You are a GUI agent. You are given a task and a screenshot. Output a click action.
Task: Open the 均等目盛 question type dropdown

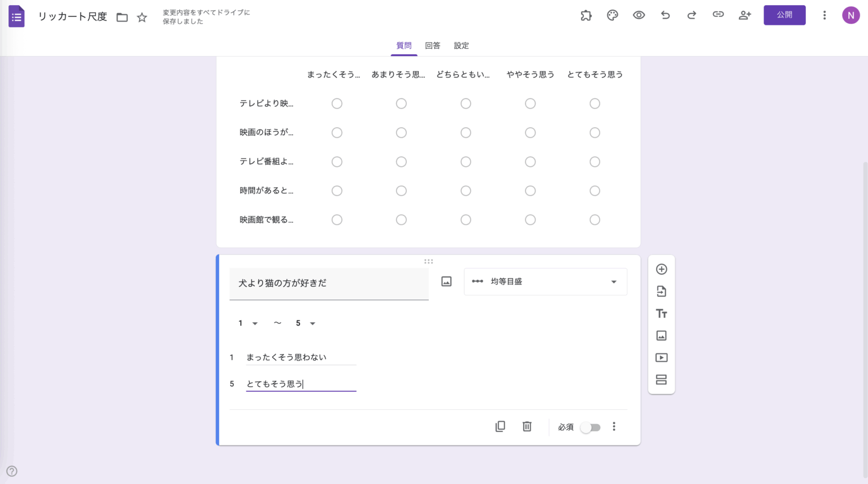pyautogui.click(x=545, y=282)
